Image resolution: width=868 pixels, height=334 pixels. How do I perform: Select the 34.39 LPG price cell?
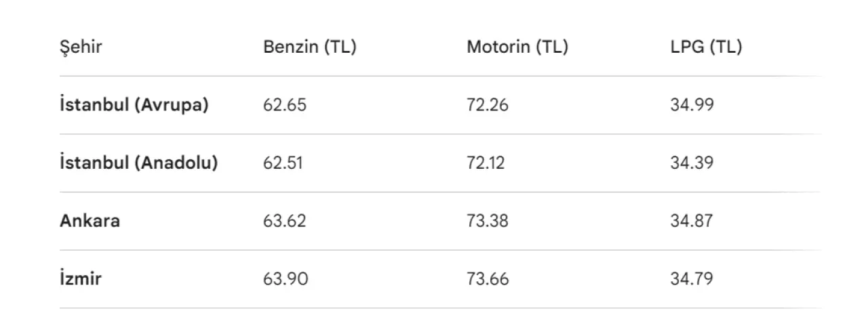(692, 163)
